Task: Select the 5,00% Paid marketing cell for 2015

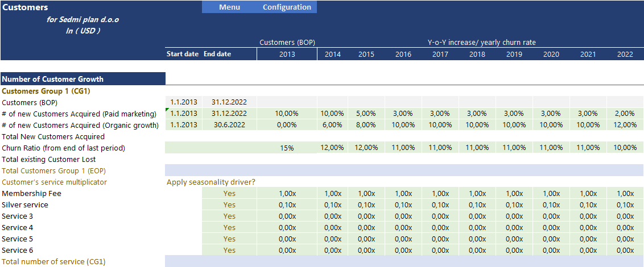Action: tap(366, 114)
